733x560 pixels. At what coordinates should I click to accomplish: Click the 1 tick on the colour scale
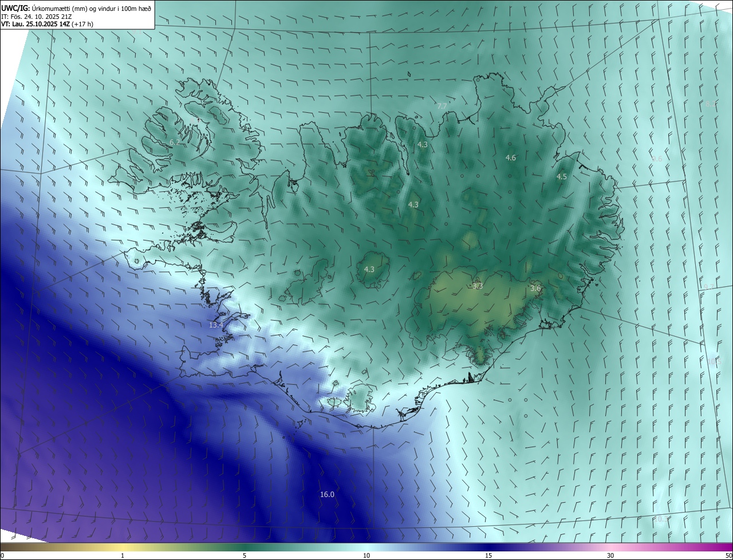pyautogui.click(x=123, y=555)
